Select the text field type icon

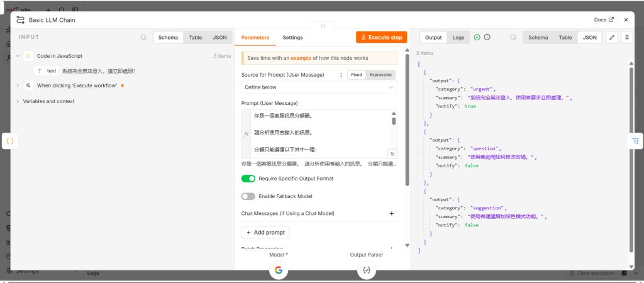(x=40, y=70)
